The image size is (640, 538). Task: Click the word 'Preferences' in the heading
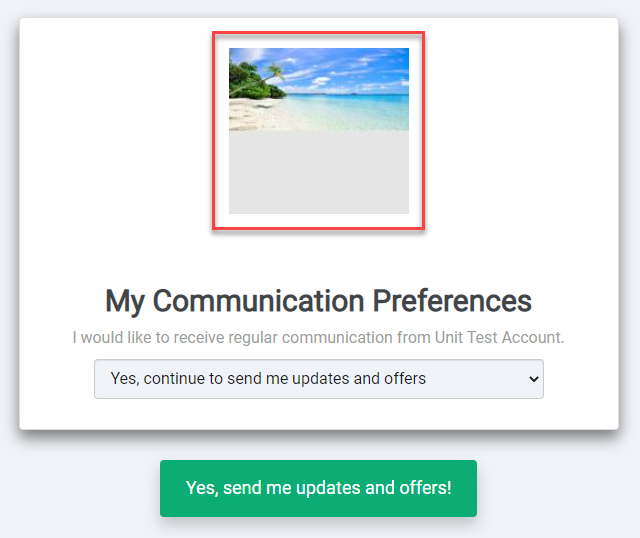452,301
